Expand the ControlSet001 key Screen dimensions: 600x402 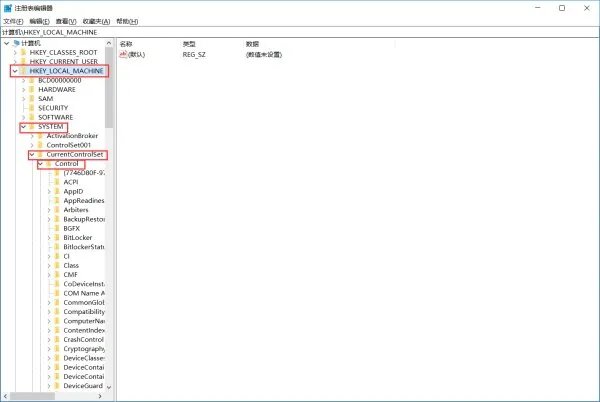[x=32, y=145]
